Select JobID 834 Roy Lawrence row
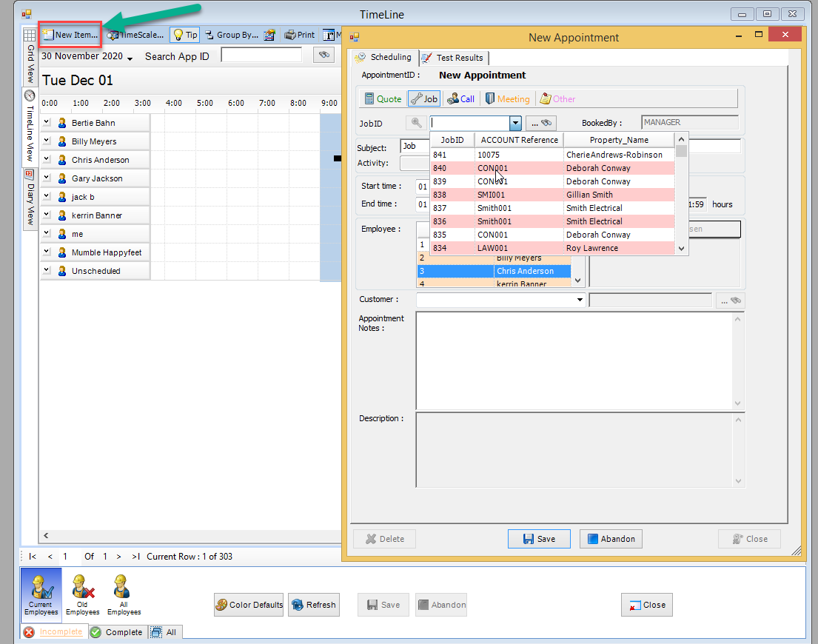 tap(552, 248)
